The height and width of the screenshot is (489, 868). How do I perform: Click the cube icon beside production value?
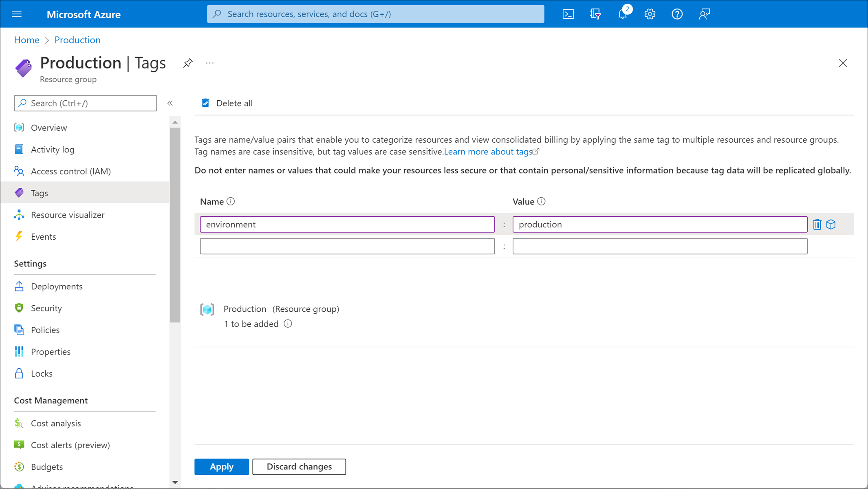[x=831, y=224]
